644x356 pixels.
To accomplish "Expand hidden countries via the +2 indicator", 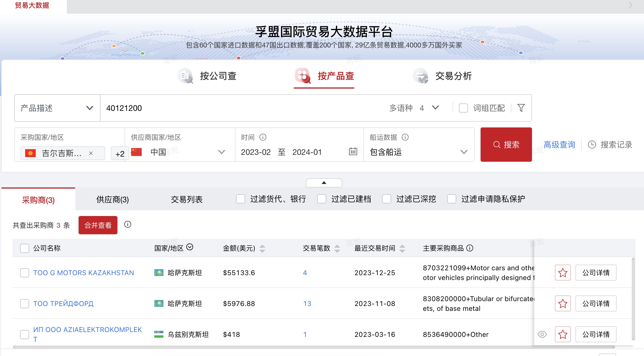I will (120, 153).
